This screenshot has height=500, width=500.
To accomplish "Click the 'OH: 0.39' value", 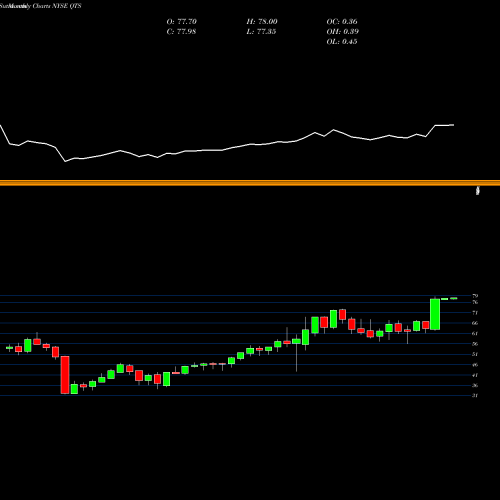I will pyautogui.click(x=343, y=32).
